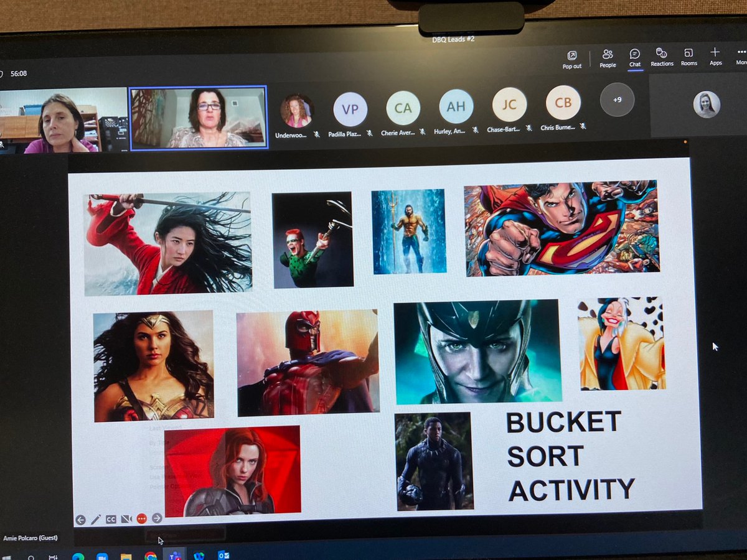
Task: Click the Wonder Woman image
Action: [x=153, y=366]
